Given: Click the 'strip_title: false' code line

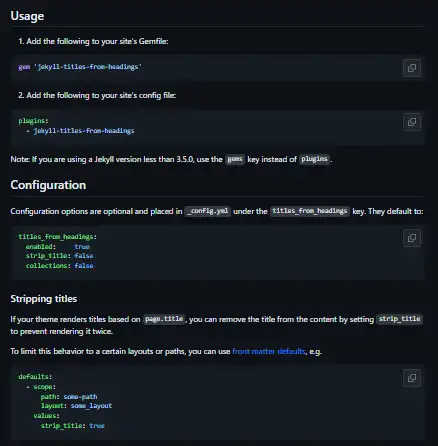Looking at the screenshot, I should 59,256.
